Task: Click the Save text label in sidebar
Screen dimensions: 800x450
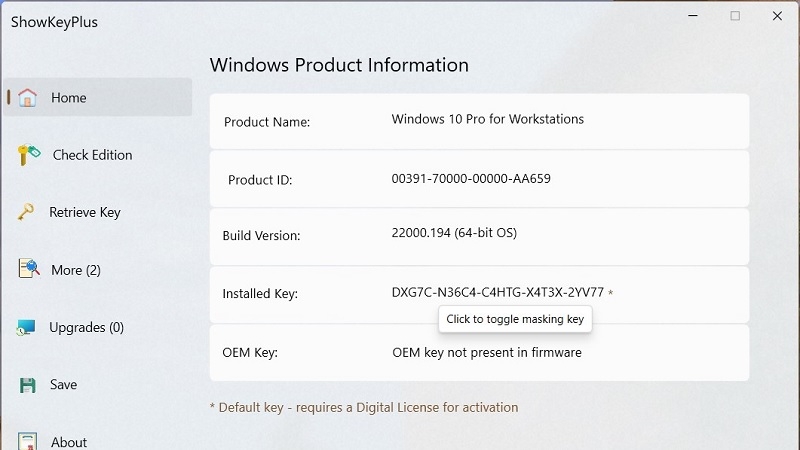Action: 64,385
